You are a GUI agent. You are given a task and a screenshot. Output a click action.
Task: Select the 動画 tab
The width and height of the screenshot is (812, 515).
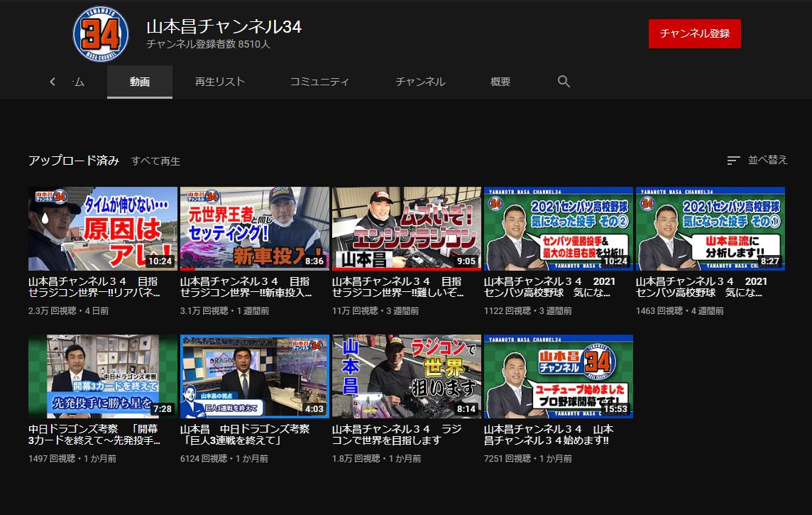[140, 82]
